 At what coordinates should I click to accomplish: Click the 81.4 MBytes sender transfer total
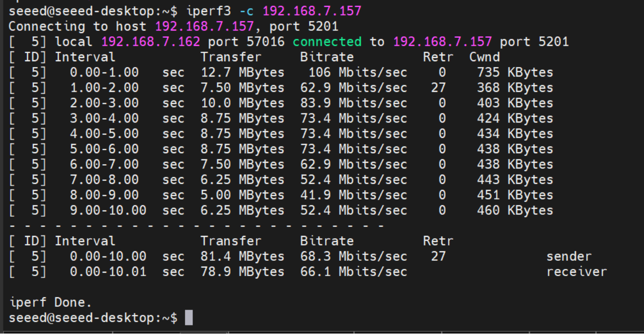242,256
